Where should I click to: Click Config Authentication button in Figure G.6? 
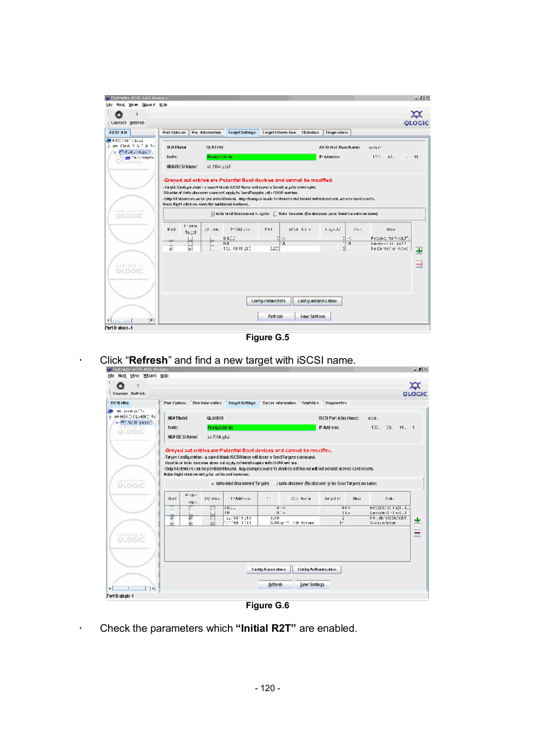[317, 570]
